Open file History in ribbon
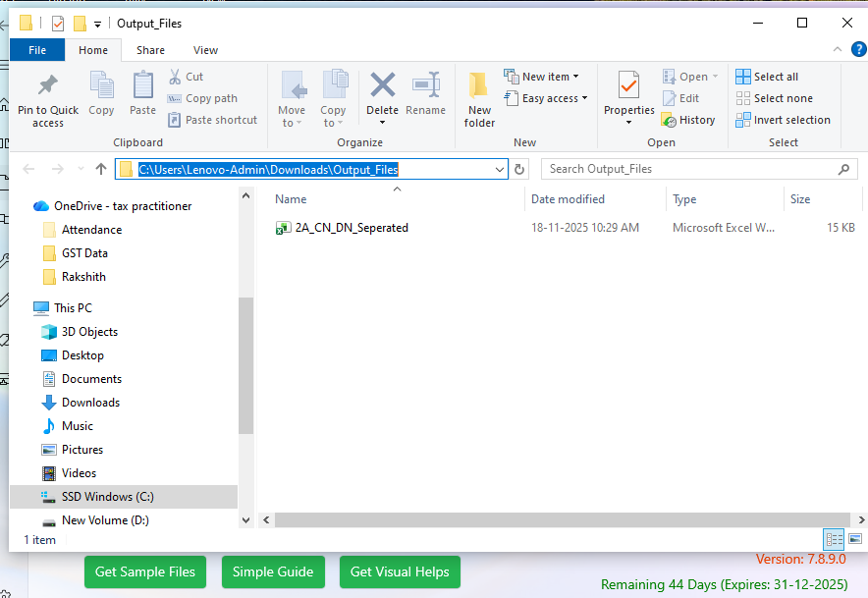Image resolution: width=868 pixels, height=598 pixels. [688, 120]
